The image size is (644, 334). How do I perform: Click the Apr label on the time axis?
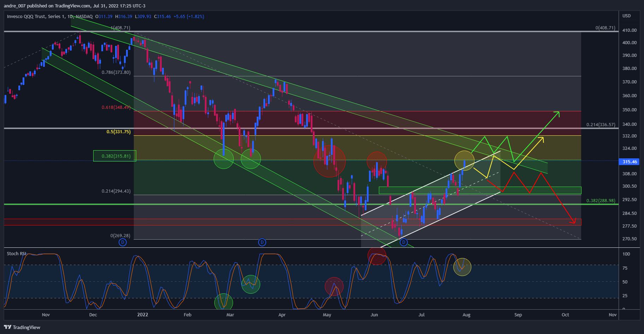point(282,315)
